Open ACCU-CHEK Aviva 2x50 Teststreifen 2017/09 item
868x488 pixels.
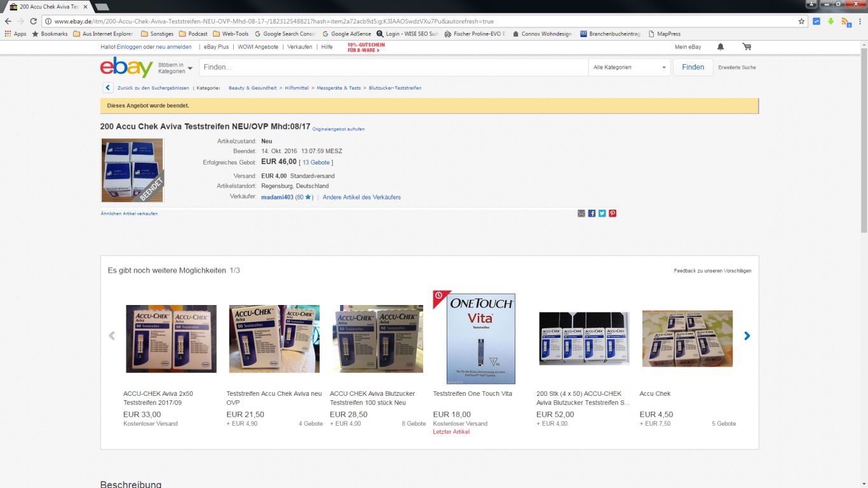click(171, 339)
